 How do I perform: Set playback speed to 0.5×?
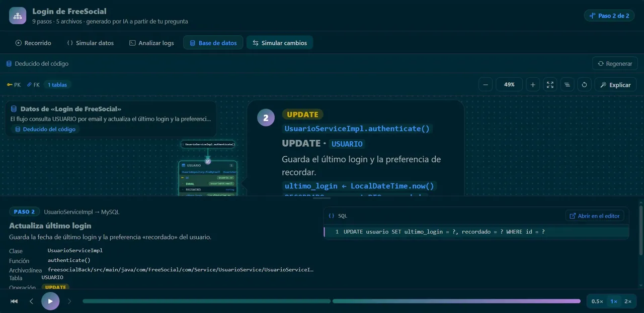point(597,301)
